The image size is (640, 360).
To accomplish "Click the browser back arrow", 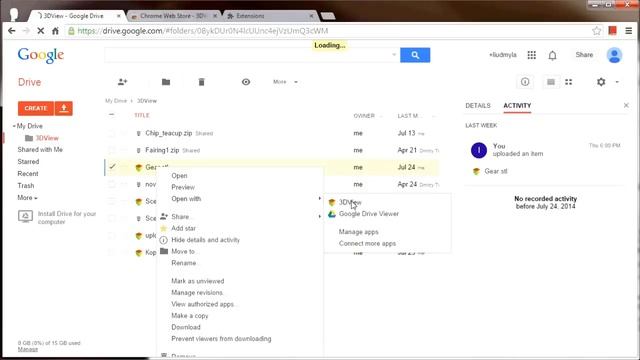I will click(11, 31).
